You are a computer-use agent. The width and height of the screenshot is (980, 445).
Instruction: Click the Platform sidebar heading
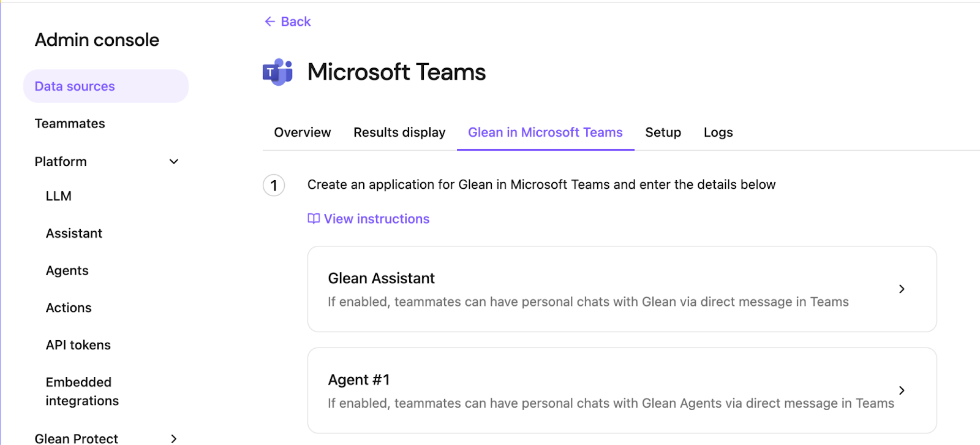pos(61,162)
